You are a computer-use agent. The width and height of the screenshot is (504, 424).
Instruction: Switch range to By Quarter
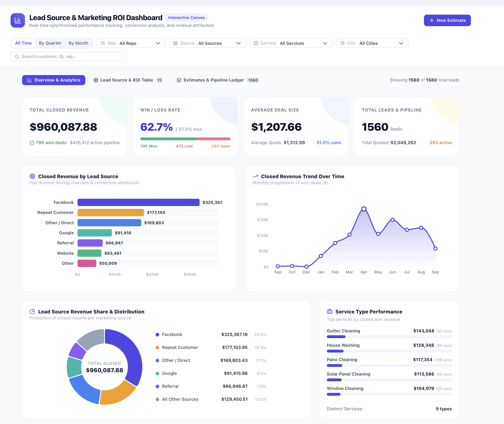[x=50, y=43]
